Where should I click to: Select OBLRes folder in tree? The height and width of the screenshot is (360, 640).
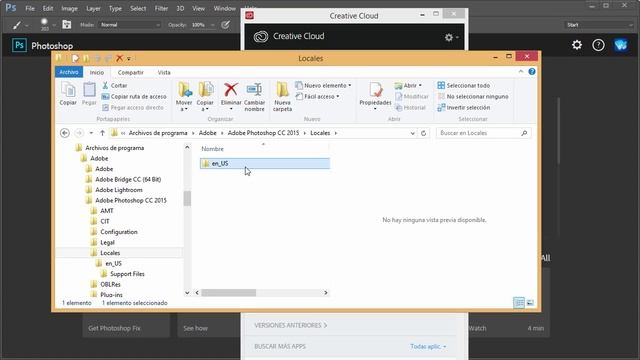(x=110, y=284)
